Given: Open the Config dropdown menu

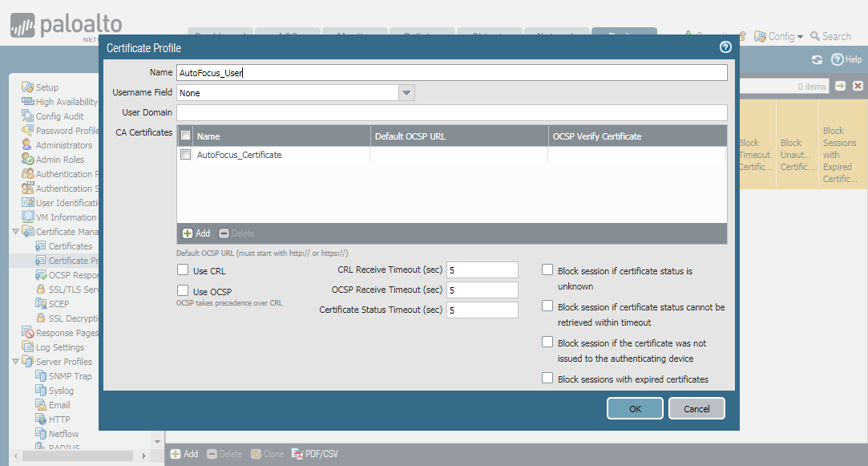Looking at the screenshot, I should click(x=778, y=36).
